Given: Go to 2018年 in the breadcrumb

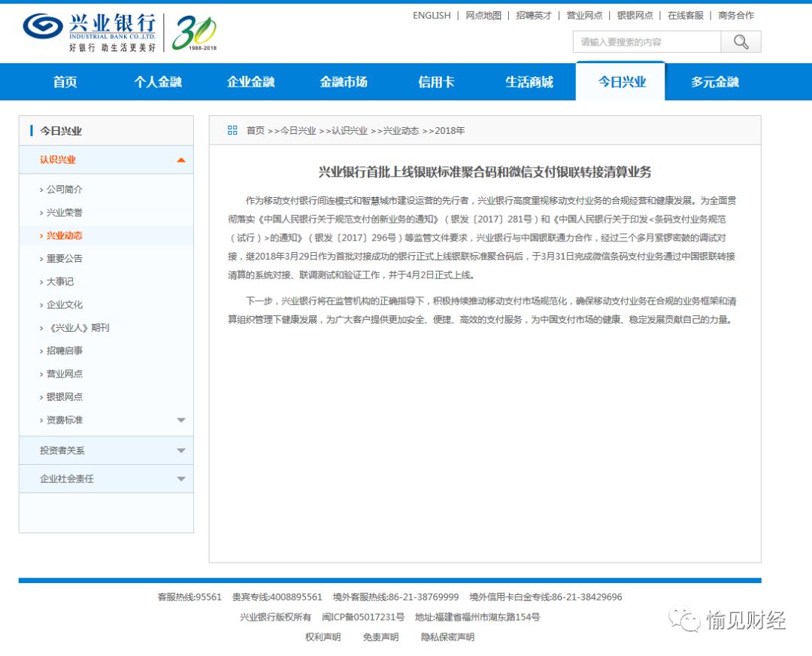Looking at the screenshot, I should coord(450,131).
